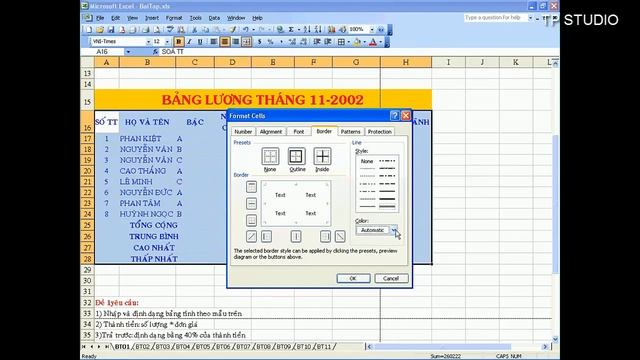The height and width of the screenshot is (360, 640).
Task: Open the Borders toolbar dropdown arrow
Action: point(348,42)
